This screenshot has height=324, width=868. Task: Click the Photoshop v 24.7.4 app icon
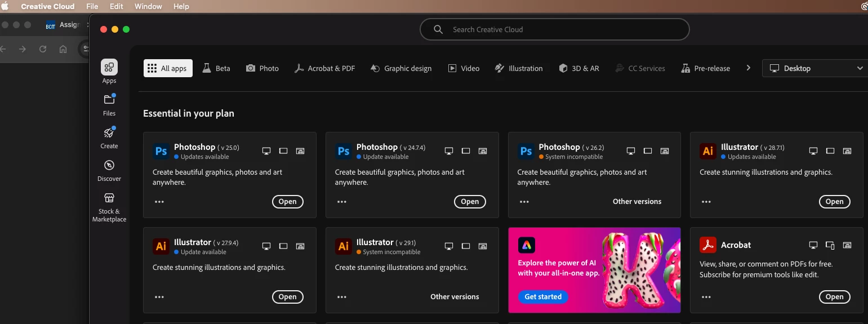click(x=344, y=151)
